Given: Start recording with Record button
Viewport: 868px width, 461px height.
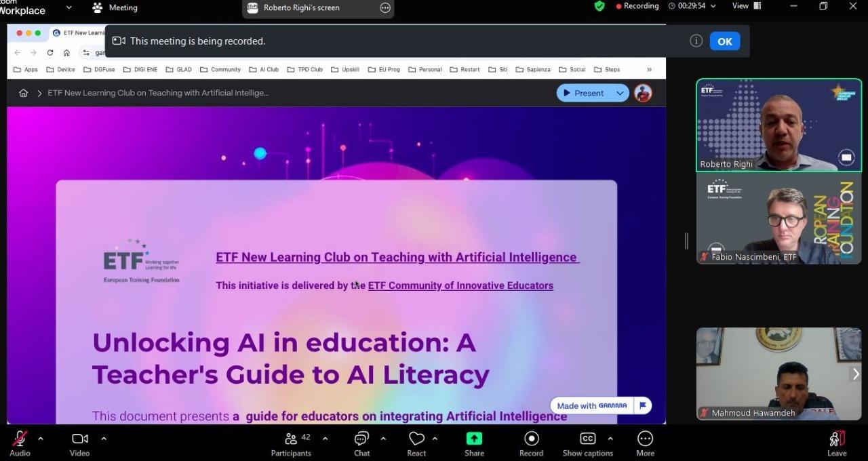Looking at the screenshot, I should pos(532,443).
